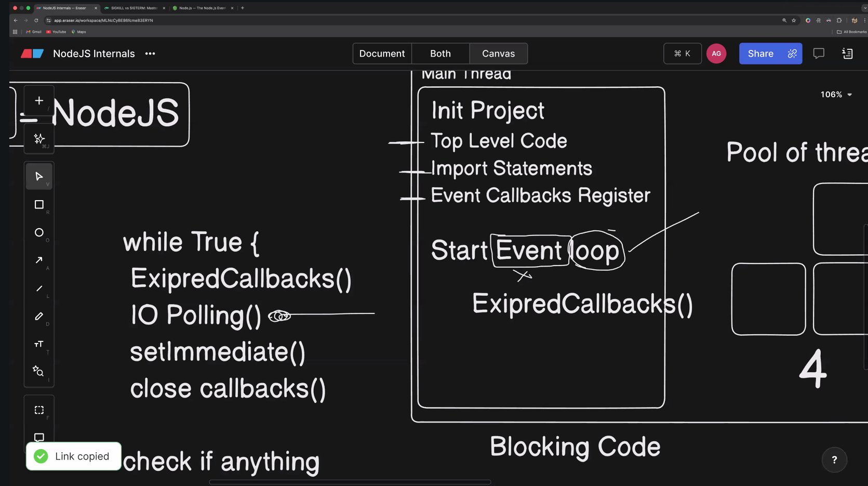The width and height of the screenshot is (868, 486).
Task: Open a new browser tab
Action: [x=242, y=8]
